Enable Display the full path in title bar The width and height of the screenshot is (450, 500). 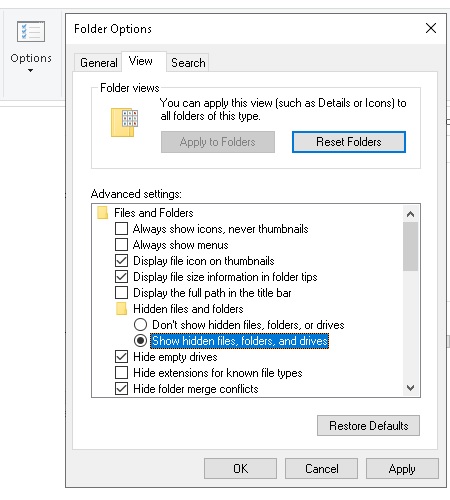[x=121, y=293]
